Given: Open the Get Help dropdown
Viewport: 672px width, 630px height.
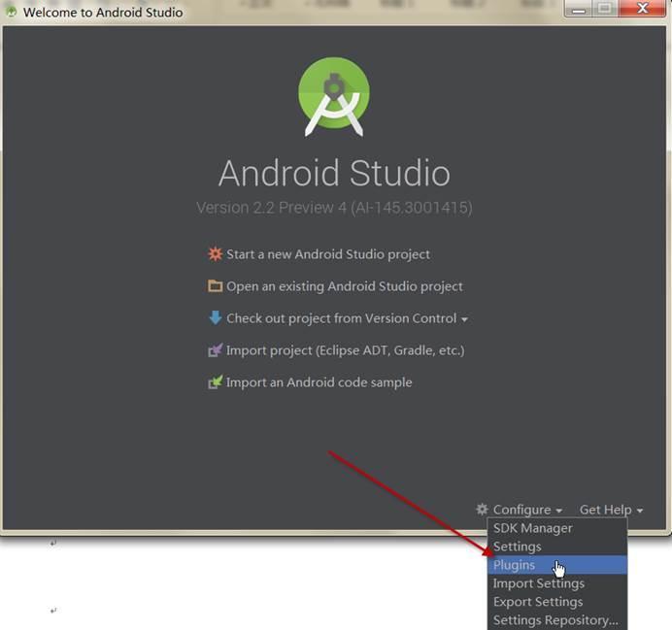Looking at the screenshot, I should pyautogui.click(x=611, y=510).
